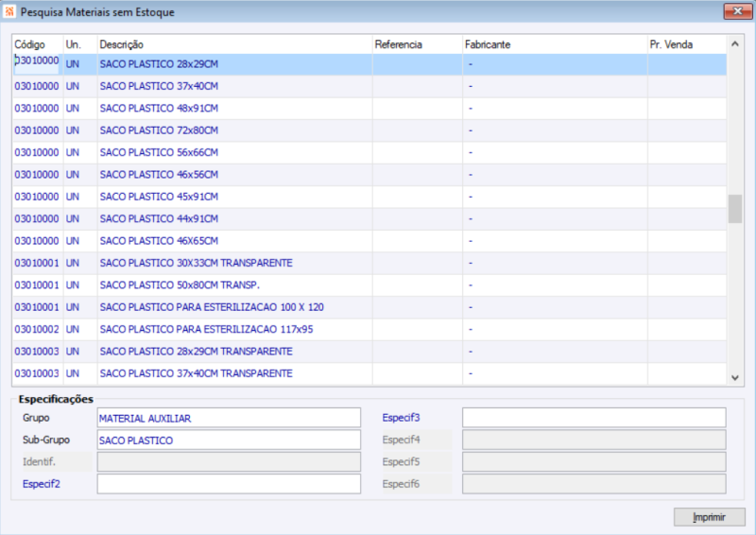Select row SACO PLASTICO 44x91CM
Screen dimensions: 756x535
(369, 219)
